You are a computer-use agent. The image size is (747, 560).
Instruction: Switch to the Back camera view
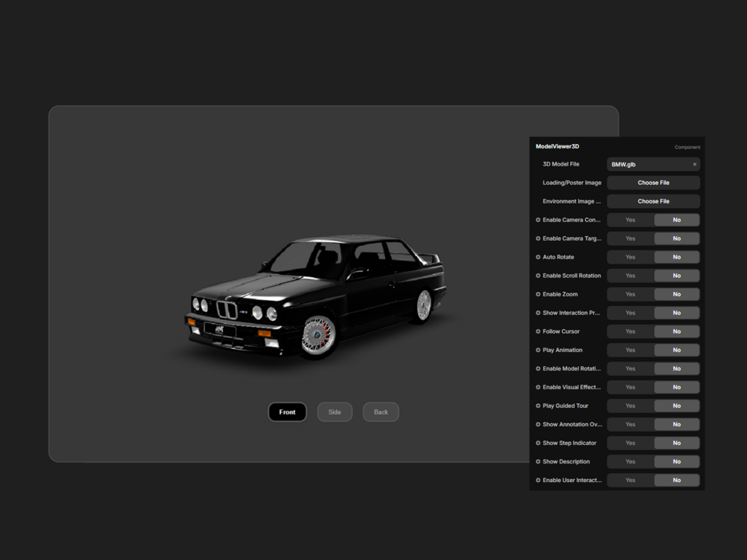coord(381,412)
